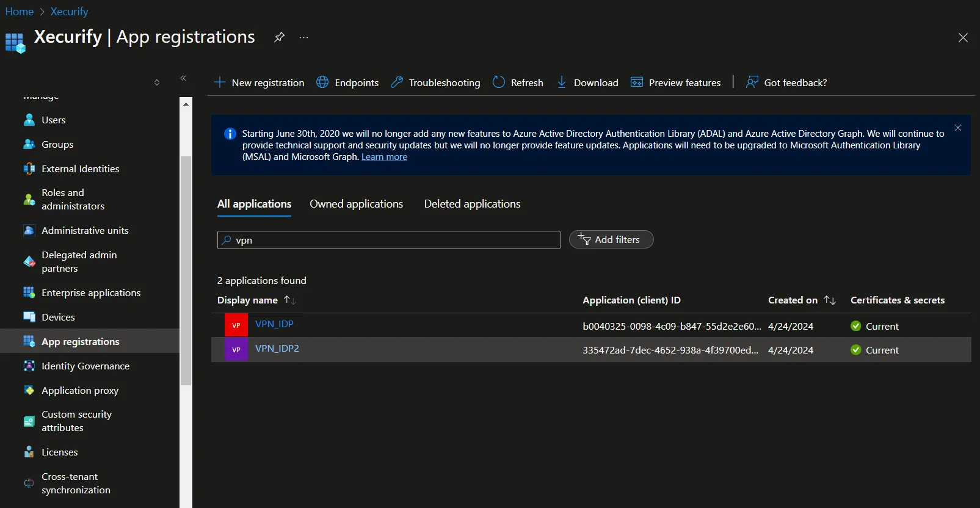
Task: Select External Identities sidebar icon
Action: pyautogui.click(x=29, y=169)
